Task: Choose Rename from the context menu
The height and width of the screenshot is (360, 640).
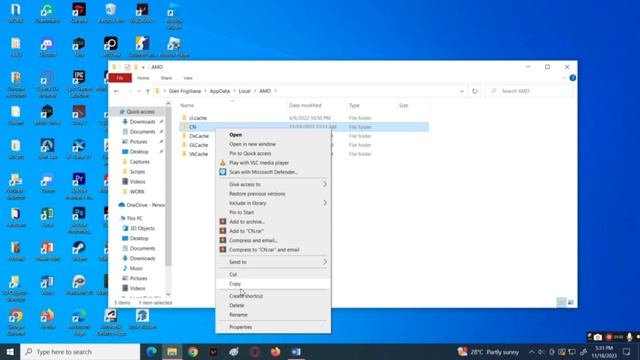Action: point(273,315)
